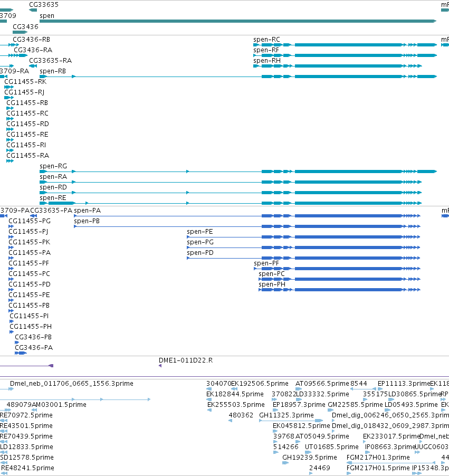Select the spen-RF transcript label
Image resolution: width=449 pixels, height=476 pixels.
266,50
